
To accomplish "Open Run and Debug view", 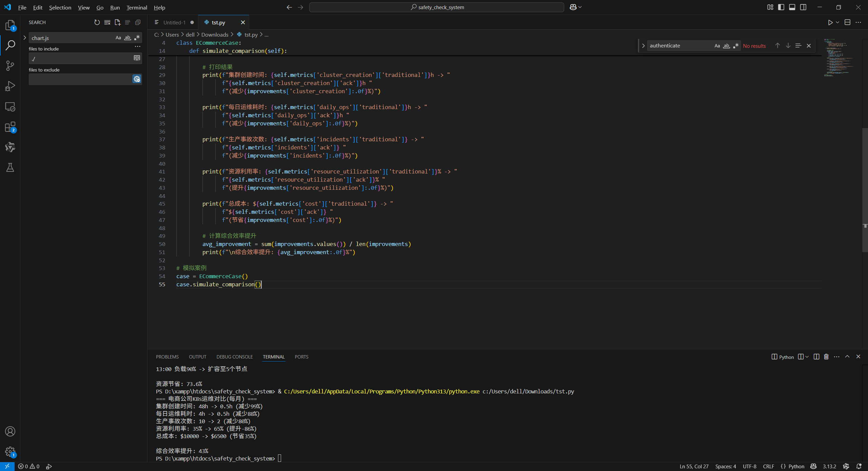I will click(10, 86).
